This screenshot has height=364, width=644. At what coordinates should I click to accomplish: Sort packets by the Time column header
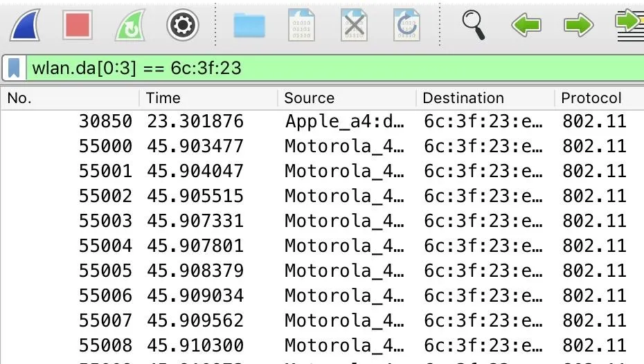pyautogui.click(x=208, y=98)
